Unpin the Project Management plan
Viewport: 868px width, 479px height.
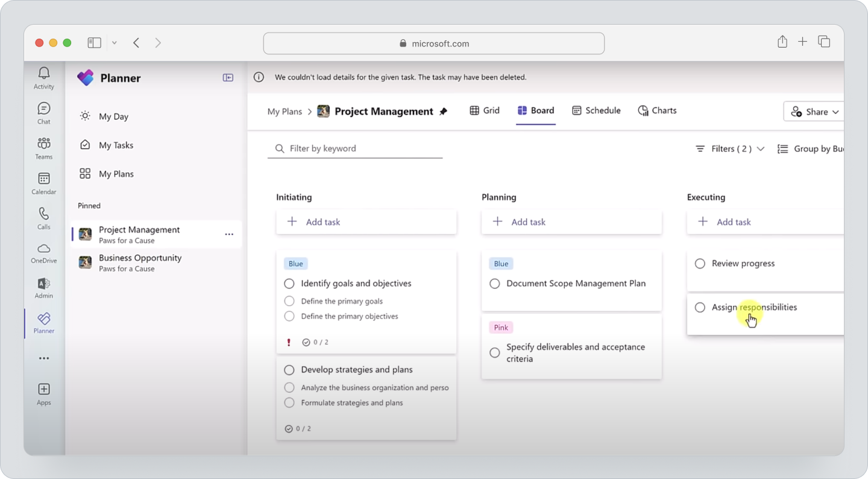pyautogui.click(x=444, y=111)
